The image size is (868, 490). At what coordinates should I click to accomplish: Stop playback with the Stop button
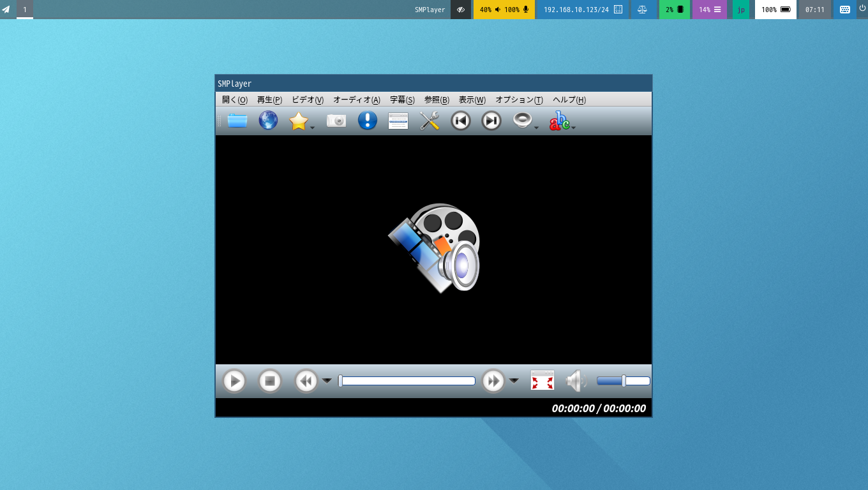click(270, 382)
